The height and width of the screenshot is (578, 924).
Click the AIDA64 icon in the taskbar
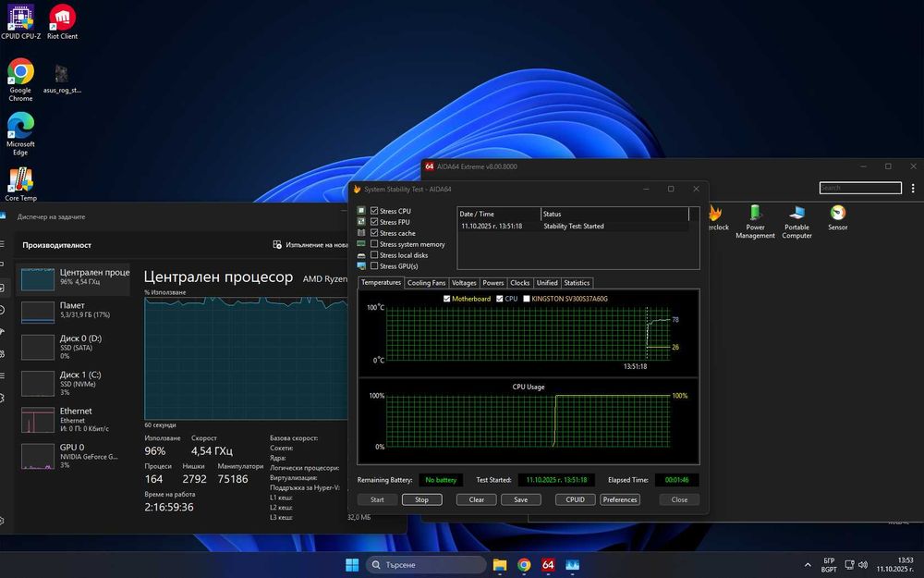click(548, 564)
